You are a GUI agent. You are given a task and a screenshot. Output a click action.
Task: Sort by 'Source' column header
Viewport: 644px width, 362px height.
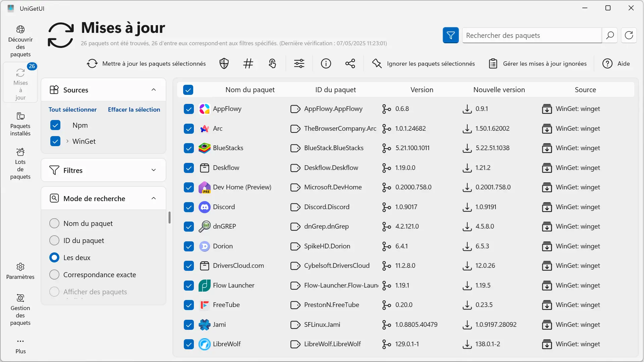[x=585, y=90]
